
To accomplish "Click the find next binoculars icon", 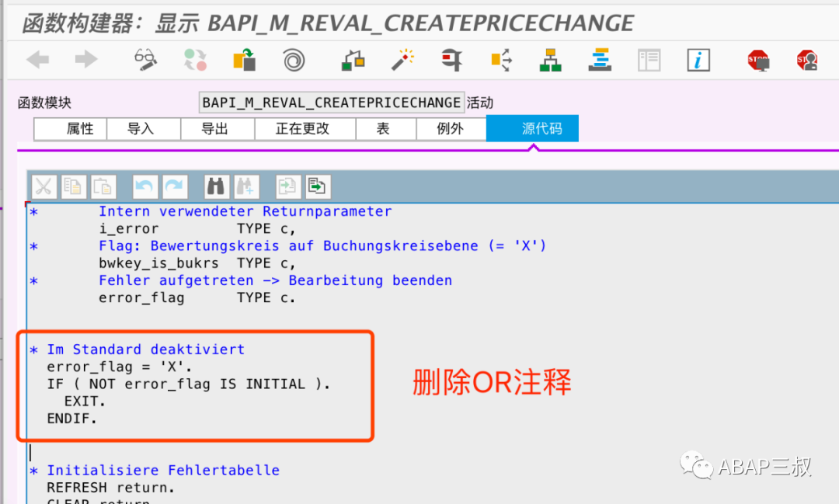I will pos(246,186).
